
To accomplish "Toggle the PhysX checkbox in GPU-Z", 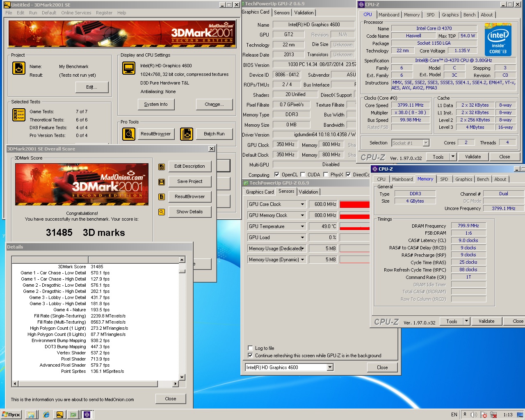I will [x=326, y=174].
